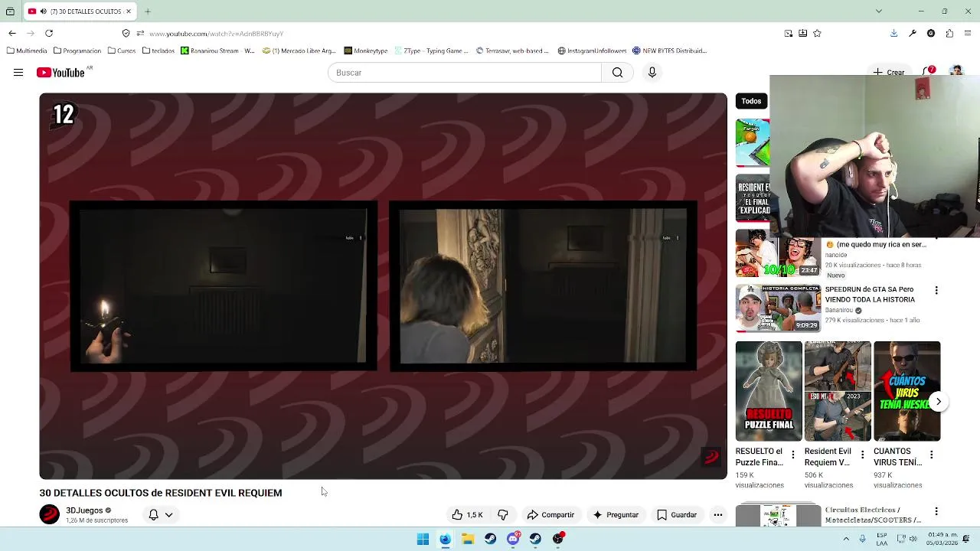Click the search magnifier button
The height and width of the screenshot is (551, 980).
617,73
